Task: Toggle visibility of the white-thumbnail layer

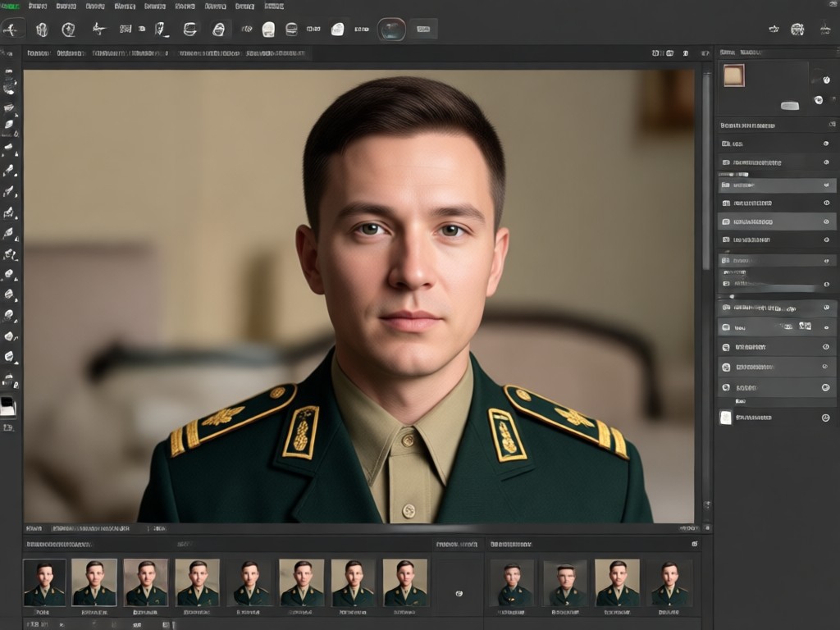Action: (x=825, y=418)
